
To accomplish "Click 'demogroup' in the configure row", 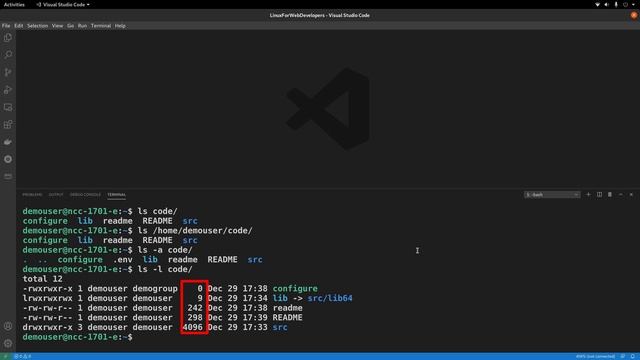I will pos(155,289).
